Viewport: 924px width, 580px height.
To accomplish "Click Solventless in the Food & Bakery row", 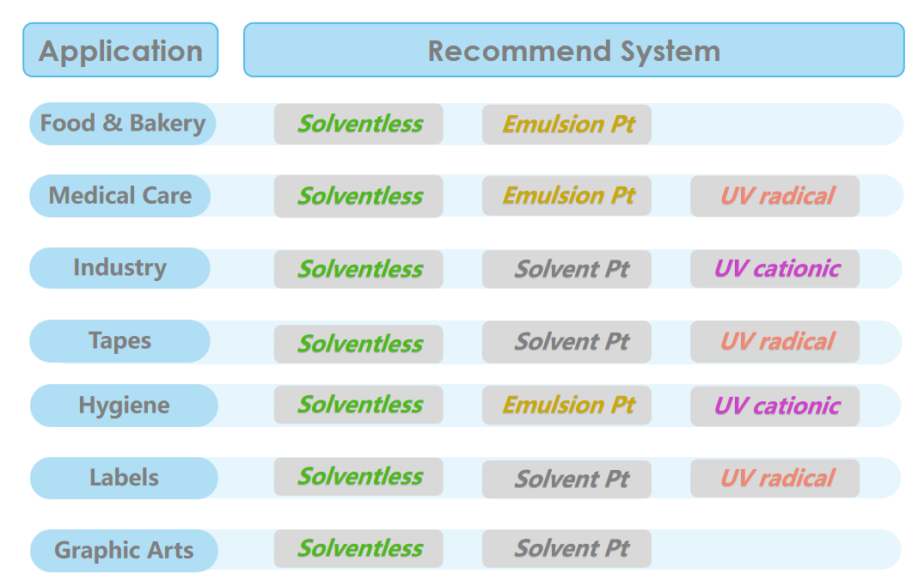I will pyautogui.click(x=358, y=124).
